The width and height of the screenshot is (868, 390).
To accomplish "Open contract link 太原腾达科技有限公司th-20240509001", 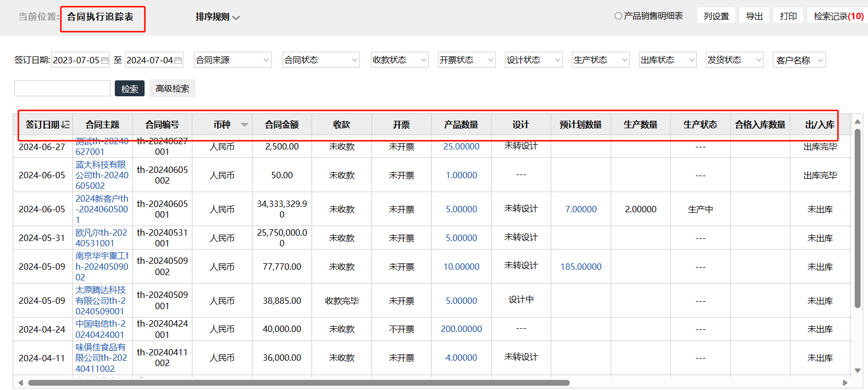I will click(102, 301).
